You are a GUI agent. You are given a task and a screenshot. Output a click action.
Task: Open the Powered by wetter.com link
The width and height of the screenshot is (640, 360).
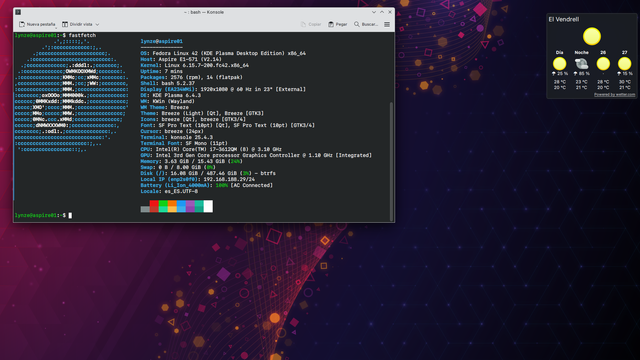(614, 95)
